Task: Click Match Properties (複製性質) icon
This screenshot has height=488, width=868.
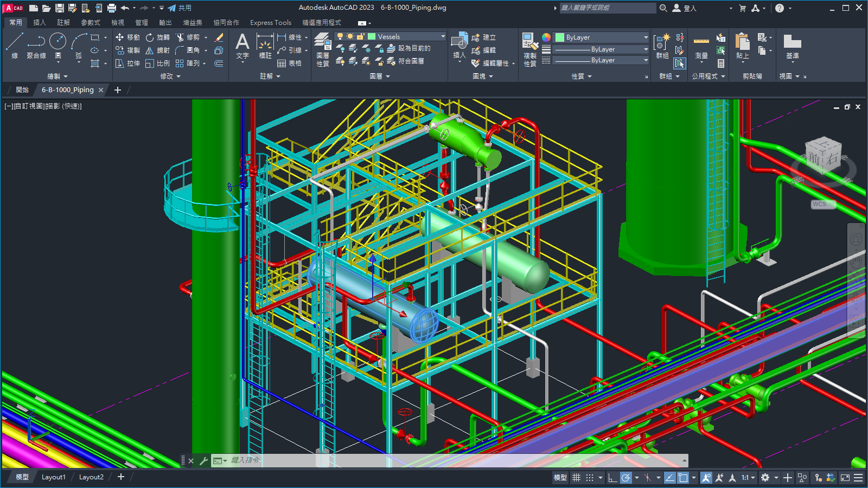Action: (x=530, y=49)
